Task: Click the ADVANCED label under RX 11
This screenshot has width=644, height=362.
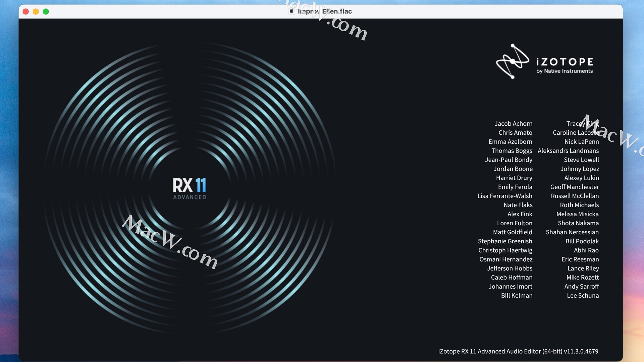Action: click(x=190, y=197)
